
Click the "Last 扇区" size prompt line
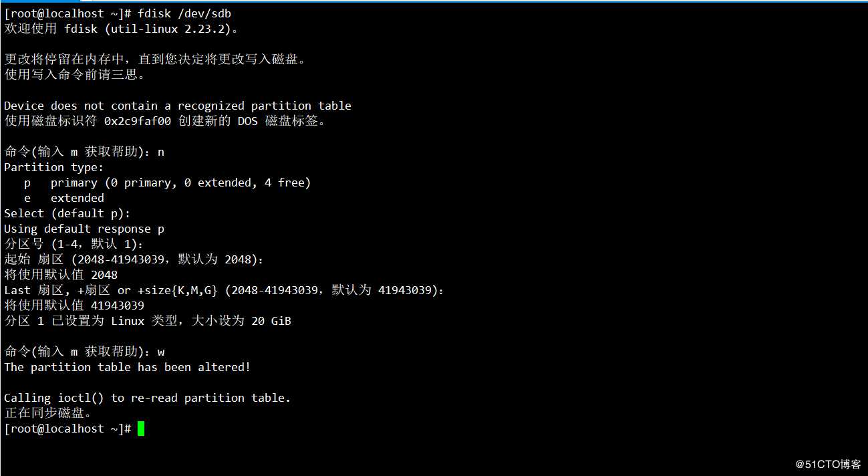[x=224, y=290]
